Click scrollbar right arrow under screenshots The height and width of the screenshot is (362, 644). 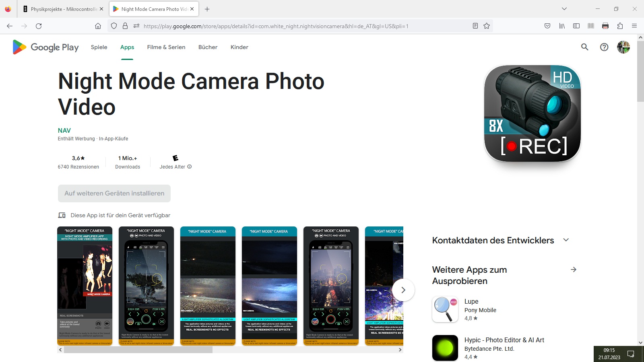400,350
